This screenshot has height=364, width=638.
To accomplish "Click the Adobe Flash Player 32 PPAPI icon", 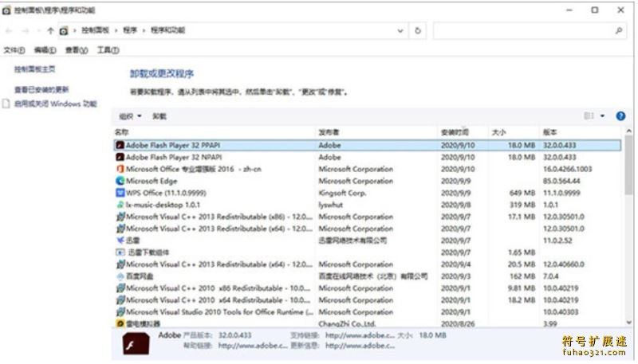I will click(x=120, y=145).
